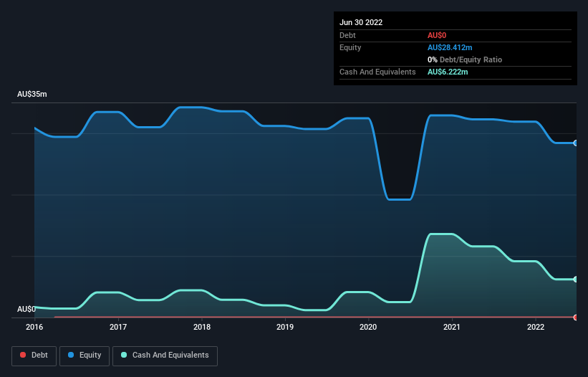Click the 2021 x-axis label
This screenshot has height=377, width=588.
pos(452,327)
